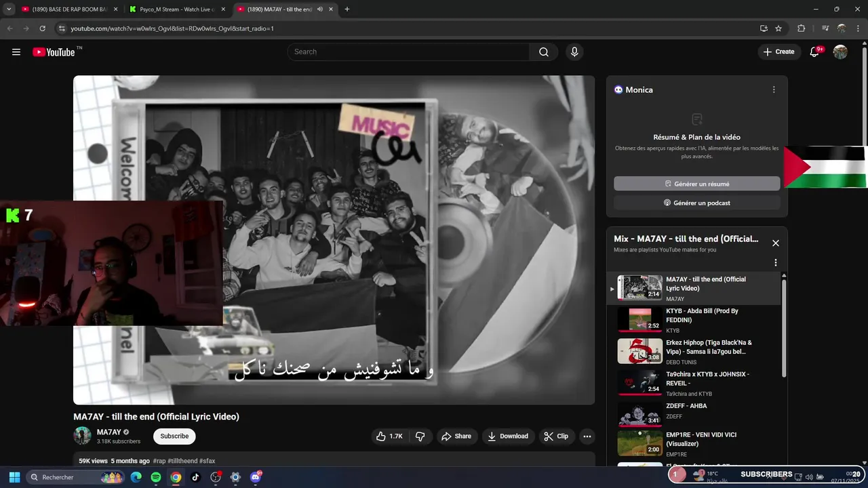Image resolution: width=868 pixels, height=488 pixels.
Task: Open Chrome media controls icon
Action: click(x=825, y=28)
